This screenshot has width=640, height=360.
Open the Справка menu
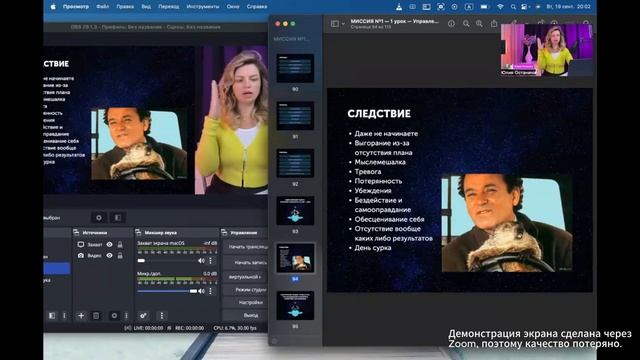257,7
